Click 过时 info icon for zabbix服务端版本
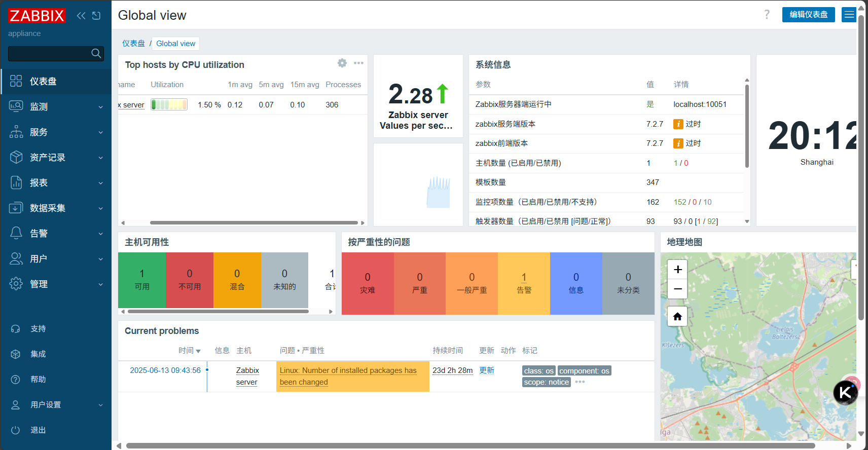 pyautogui.click(x=678, y=124)
